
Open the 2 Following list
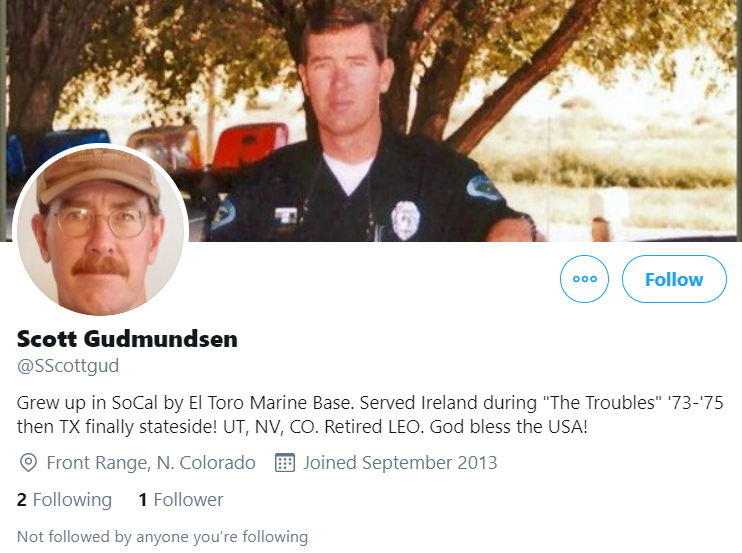point(64,500)
